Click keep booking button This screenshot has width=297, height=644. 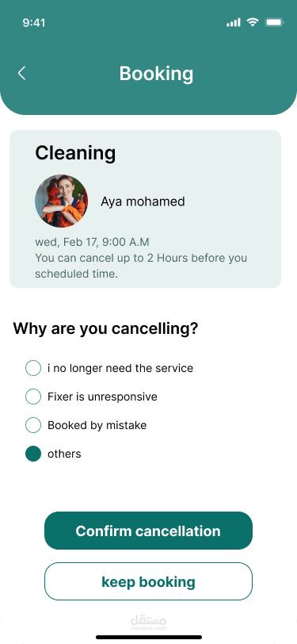[x=148, y=581]
